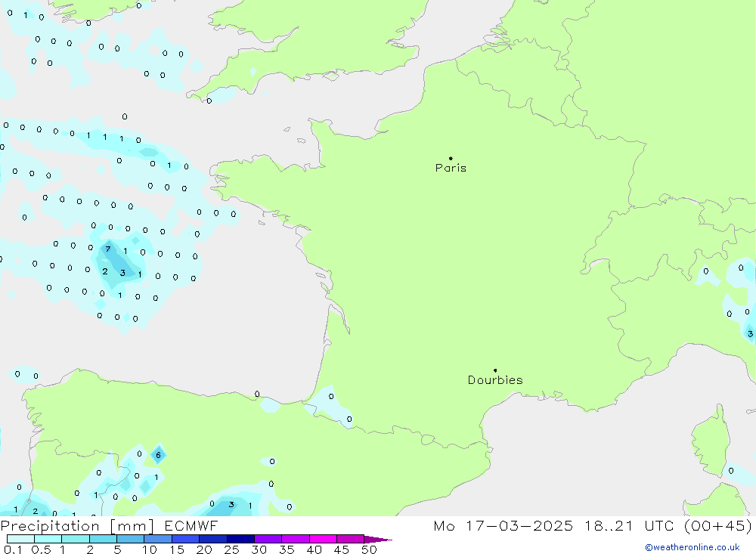This screenshot has width=756, height=554.
Task: Select the Dourbies location dot marker
Action: pyautogui.click(x=495, y=370)
